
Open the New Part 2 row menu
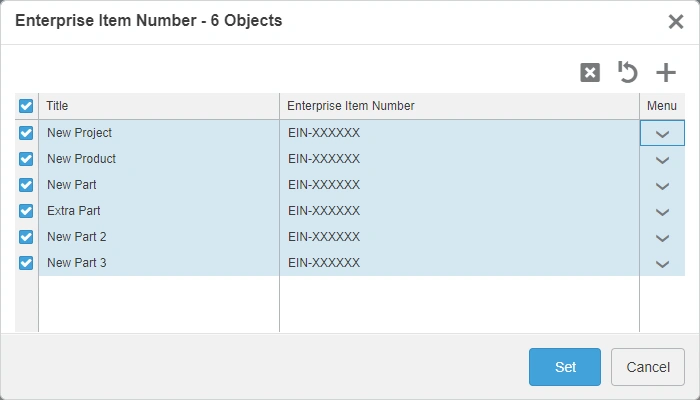pos(662,237)
